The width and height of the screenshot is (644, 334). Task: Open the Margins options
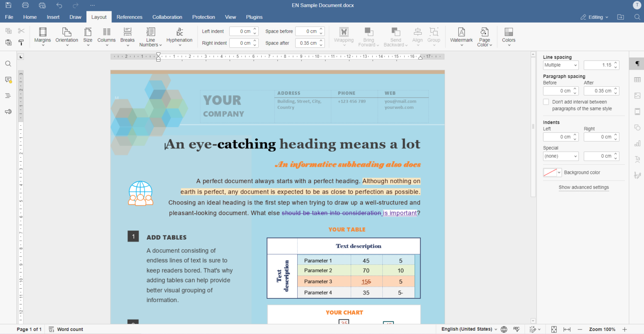click(42, 36)
